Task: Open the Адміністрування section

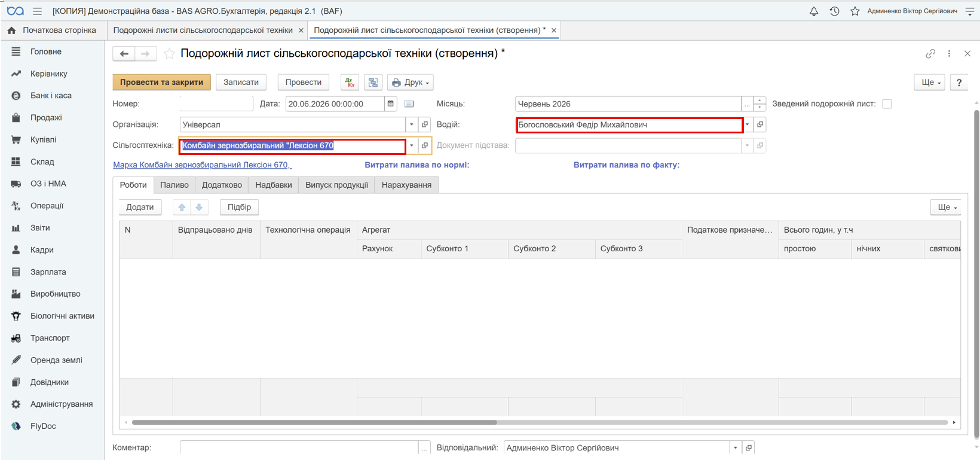Action: (x=62, y=404)
